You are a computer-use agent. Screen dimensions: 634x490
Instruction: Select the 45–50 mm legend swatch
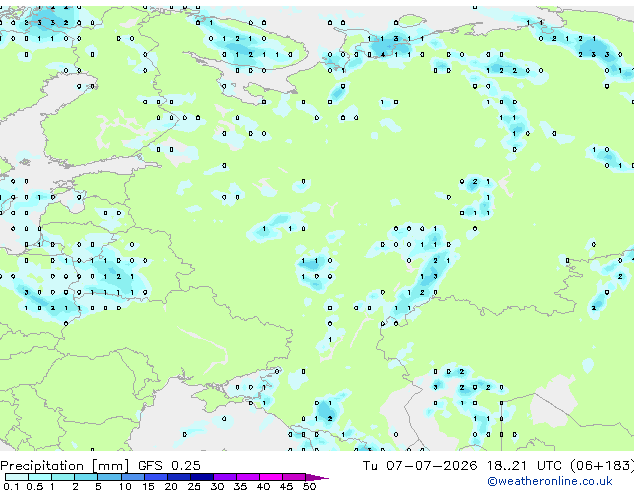point(294,477)
